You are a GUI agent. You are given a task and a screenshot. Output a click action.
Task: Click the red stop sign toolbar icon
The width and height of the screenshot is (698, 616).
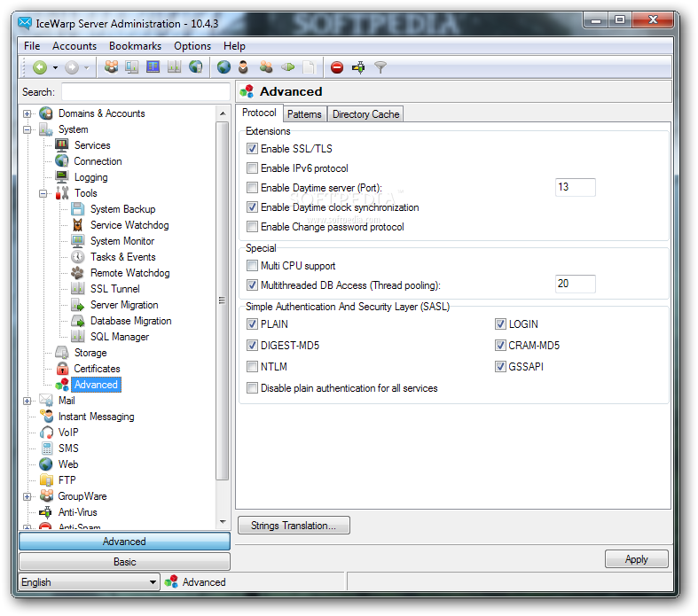(x=337, y=67)
